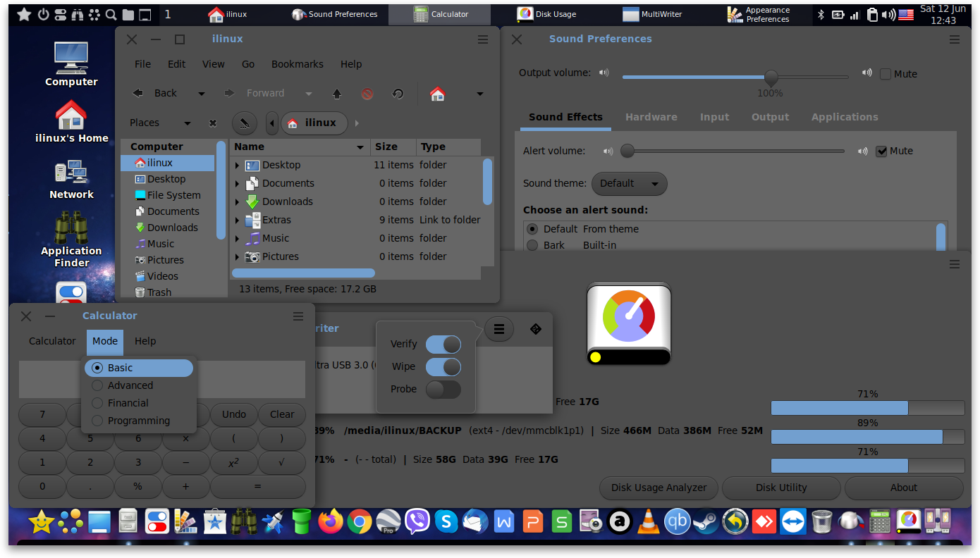Open the Places side pane dropdown

click(x=188, y=123)
